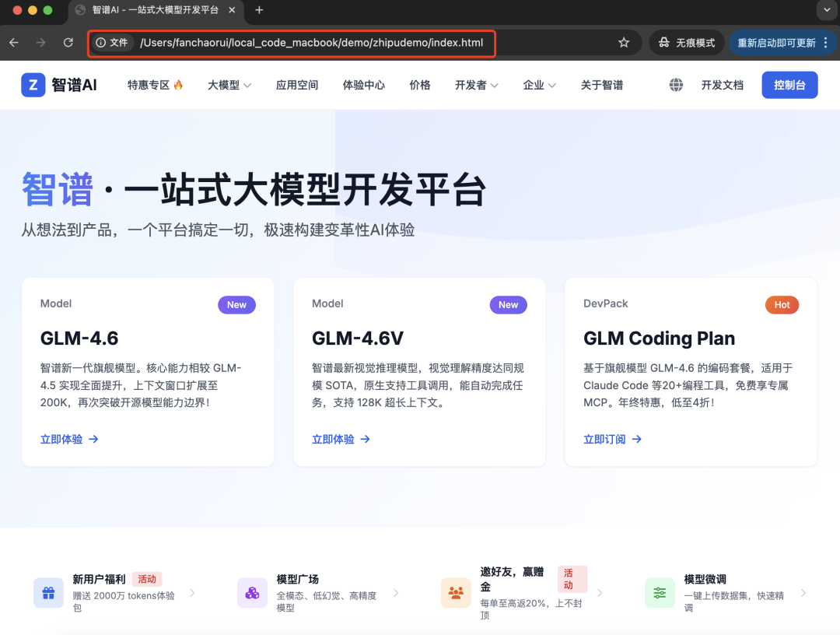Expand the 大模型 dropdown menu
The image size is (840, 635).
(229, 85)
